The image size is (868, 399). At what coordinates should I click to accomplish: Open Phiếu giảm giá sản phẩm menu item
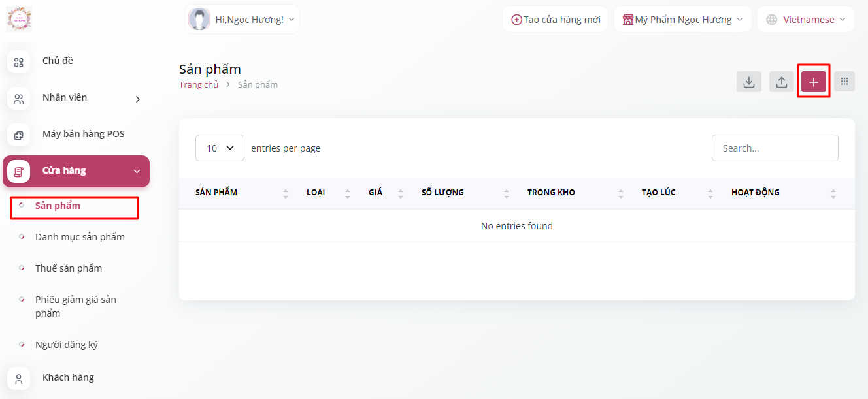pyautogui.click(x=76, y=306)
